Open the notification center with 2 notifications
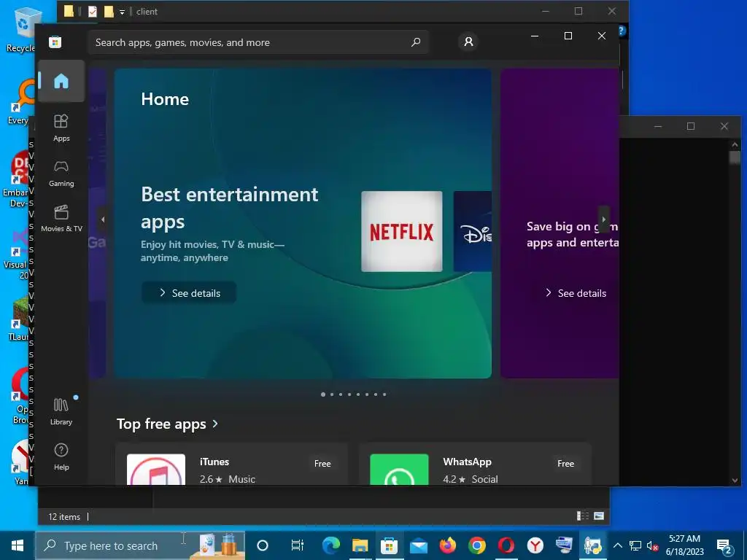Screen dimensions: 747x560 724,547
